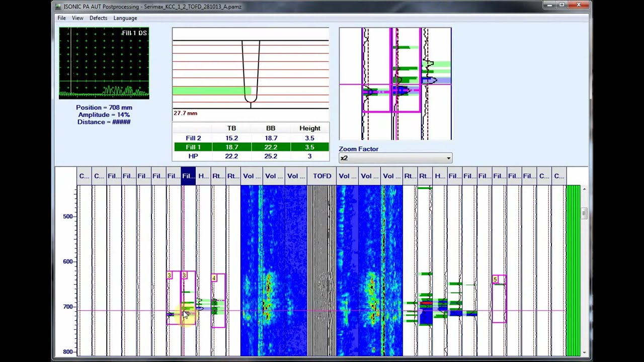
Task: Minimize the ISONIC PA AUT window
Action: (549, 5)
